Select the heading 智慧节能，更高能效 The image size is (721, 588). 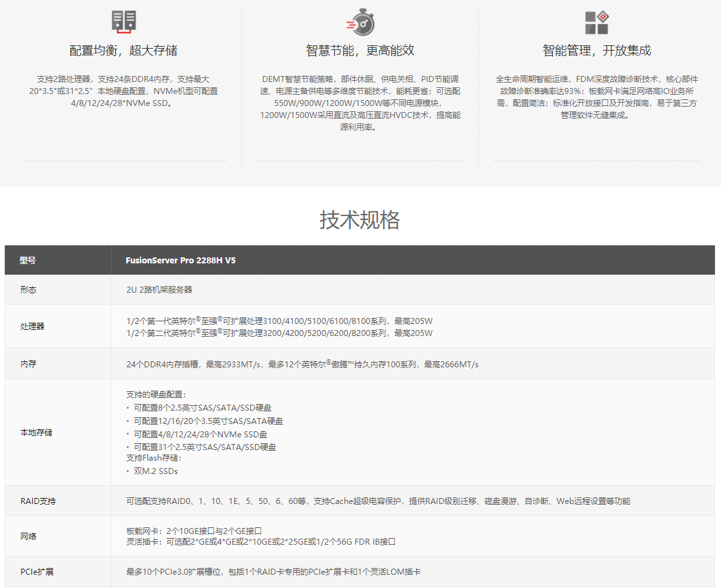(x=360, y=51)
